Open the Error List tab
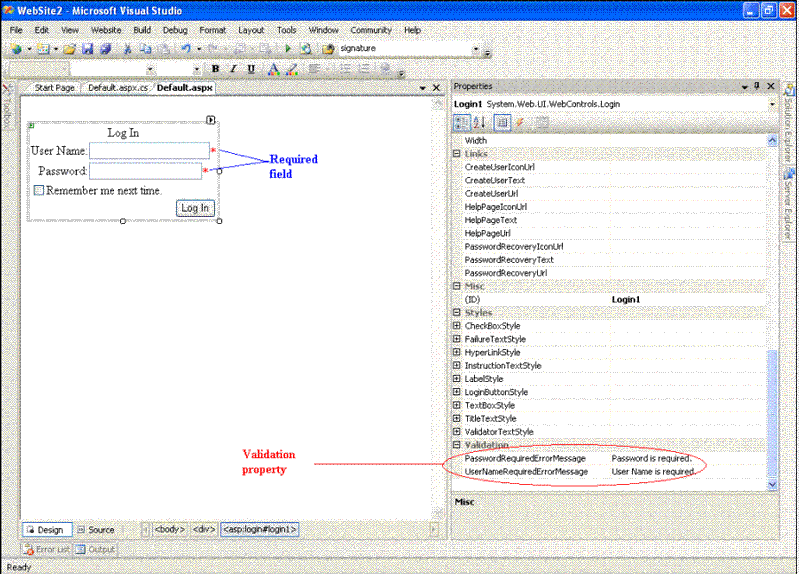Screen dimensions: 800x574 coord(47,550)
